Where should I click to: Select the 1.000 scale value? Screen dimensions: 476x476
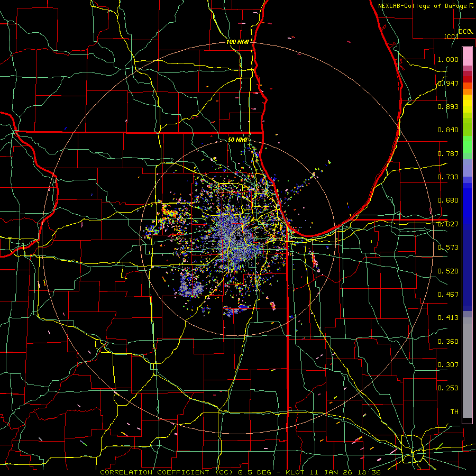448,59
